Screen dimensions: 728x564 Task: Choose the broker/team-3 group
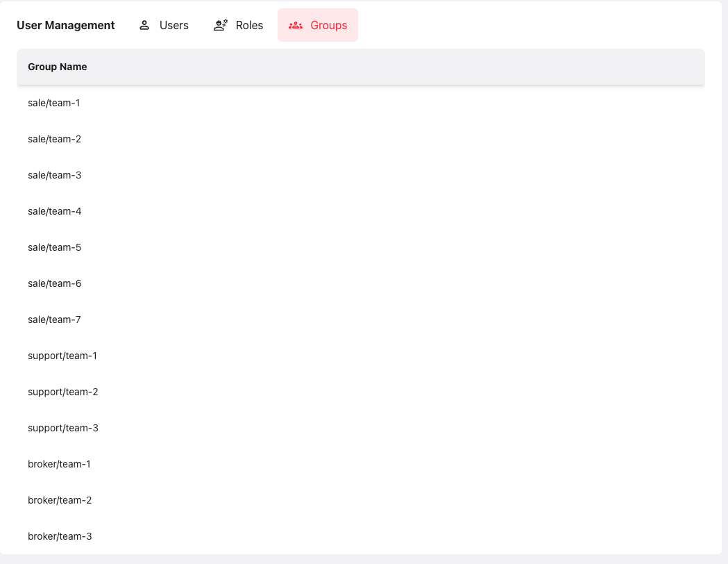click(361, 536)
